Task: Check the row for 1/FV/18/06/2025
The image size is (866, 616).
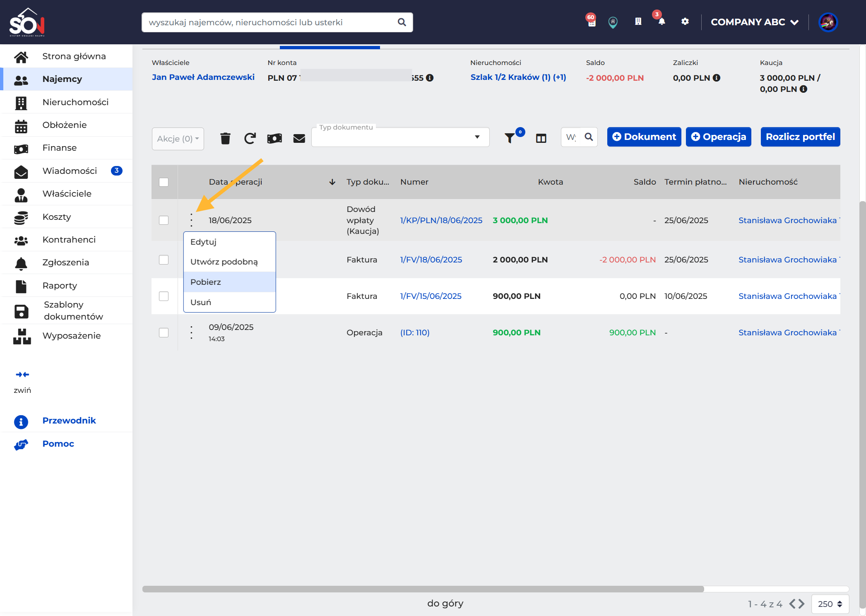Action: (x=164, y=260)
